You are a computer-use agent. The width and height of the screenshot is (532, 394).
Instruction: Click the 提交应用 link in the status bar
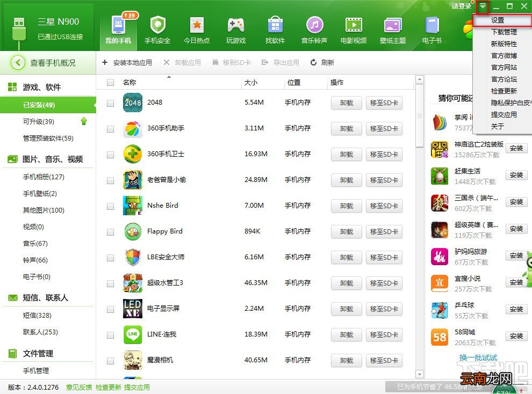(136, 387)
